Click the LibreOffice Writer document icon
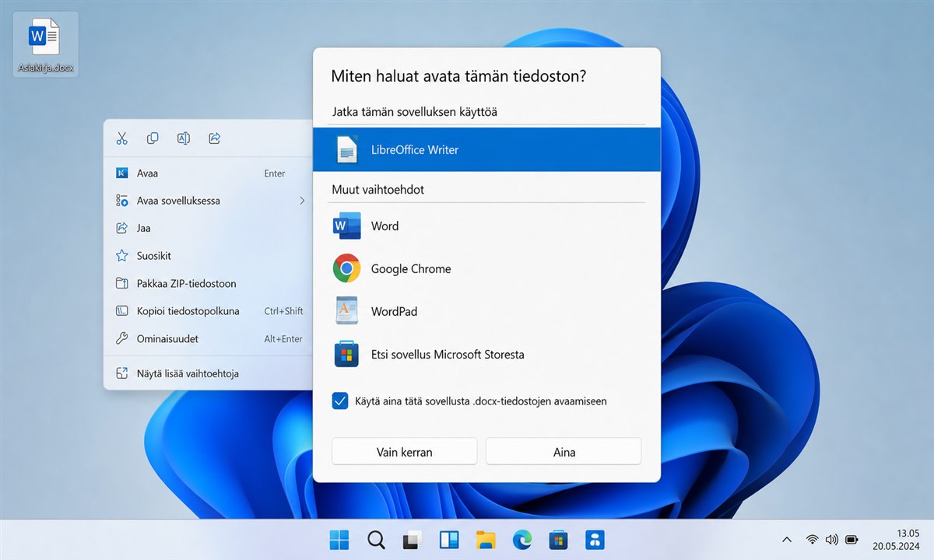 [347, 149]
